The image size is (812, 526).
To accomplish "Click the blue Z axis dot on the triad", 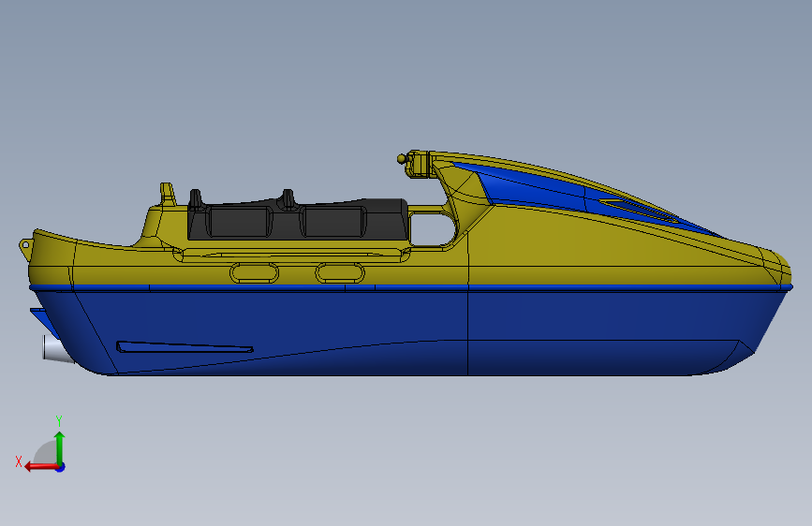I will (61, 467).
